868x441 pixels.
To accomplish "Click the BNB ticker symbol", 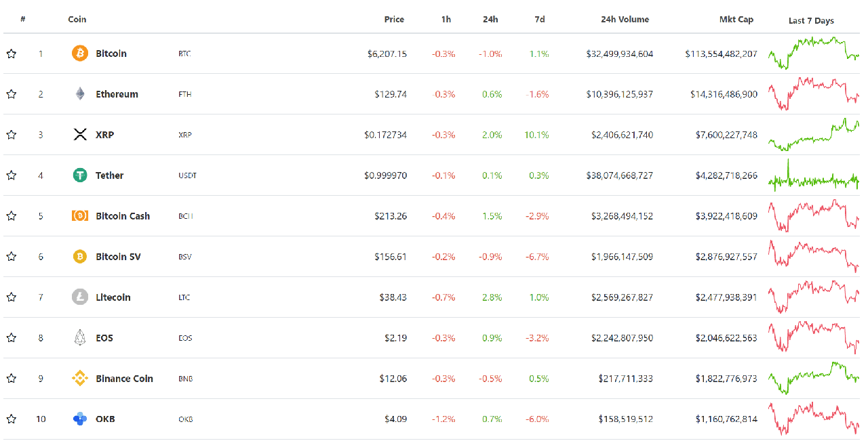I will pyautogui.click(x=185, y=379).
